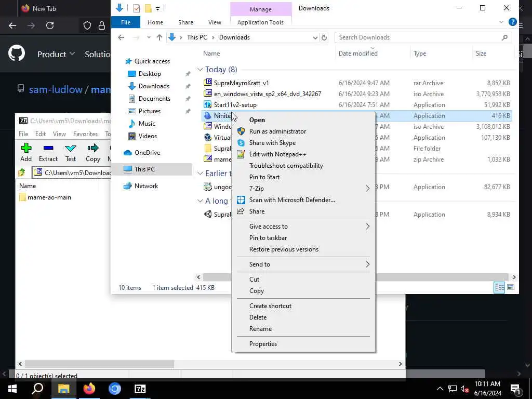Open recent locations dropdown arrow
The image size is (532, 399).
(149, 37)
